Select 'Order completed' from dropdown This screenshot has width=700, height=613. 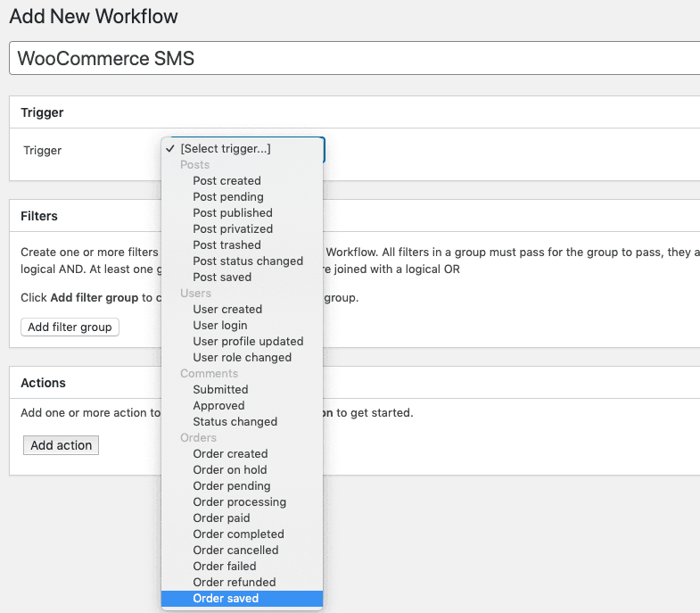(x=238, y=534)
